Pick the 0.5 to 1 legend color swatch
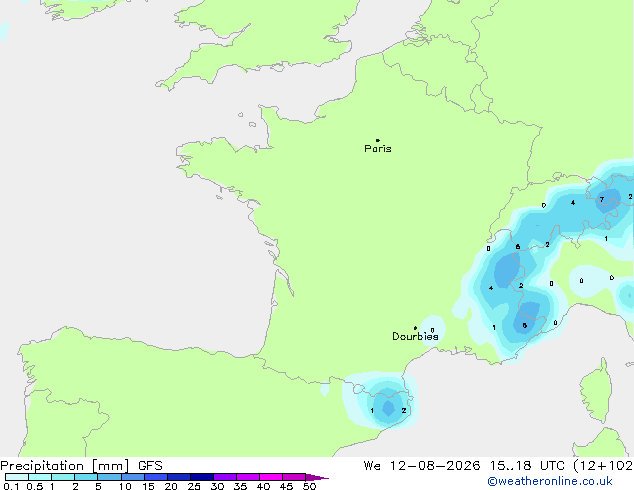 point(40,477)
